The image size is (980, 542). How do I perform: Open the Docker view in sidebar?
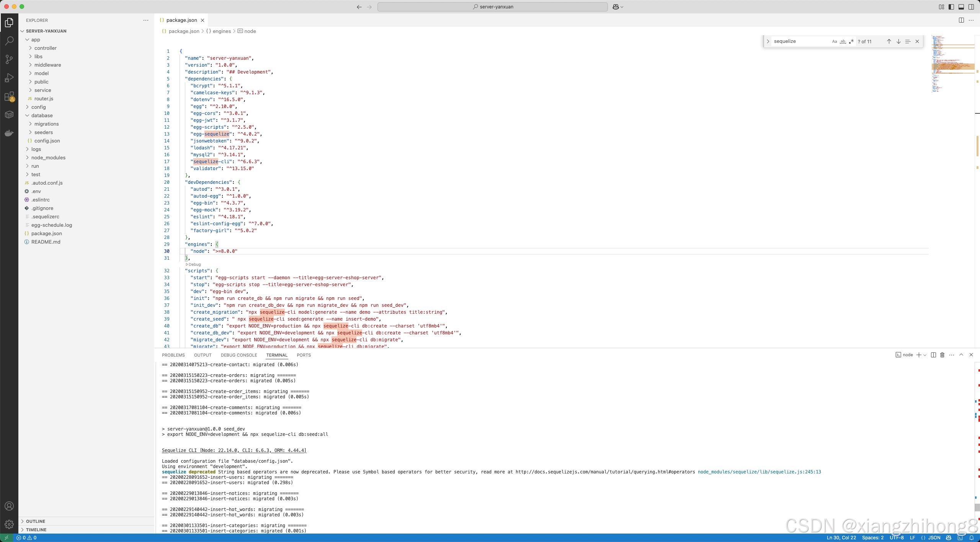(10, 133)
